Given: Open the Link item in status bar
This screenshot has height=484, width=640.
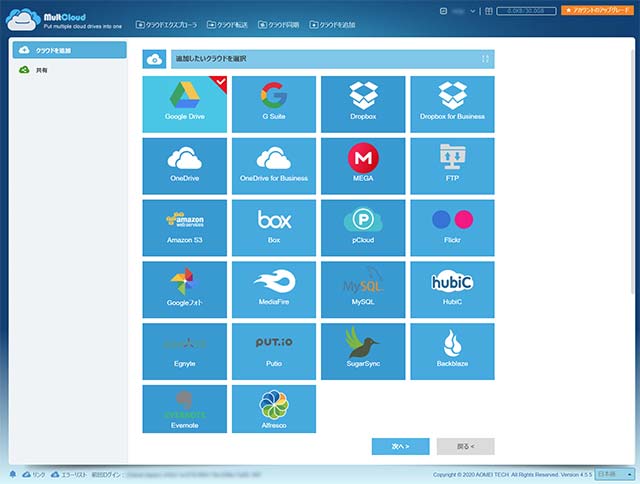Looking at the screenshot, I should pos(34,475).
